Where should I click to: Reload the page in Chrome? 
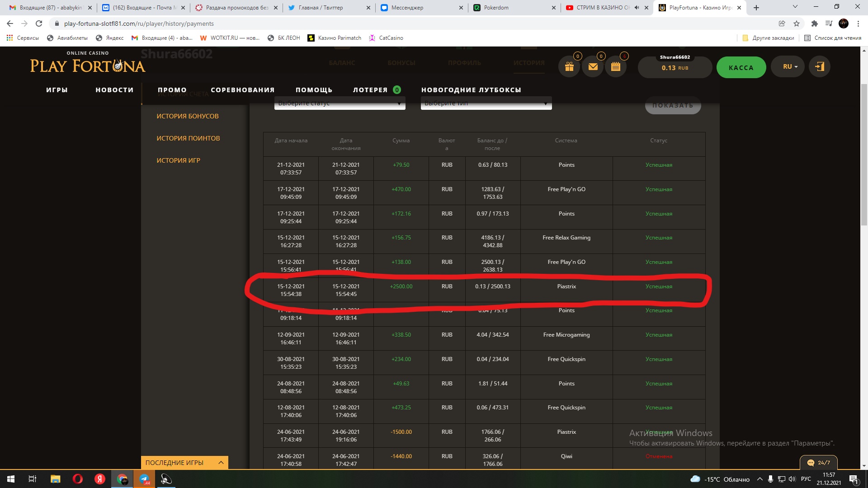[x=39, y=23]
